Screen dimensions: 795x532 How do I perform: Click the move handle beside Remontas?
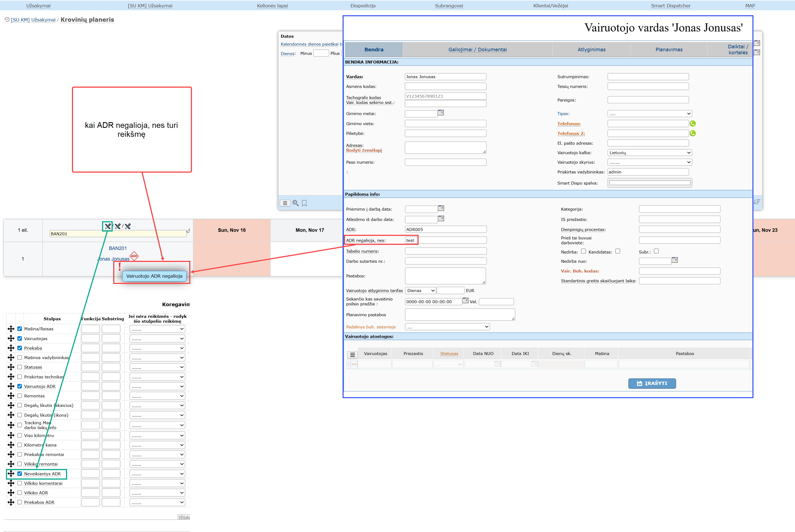(11, 396)
